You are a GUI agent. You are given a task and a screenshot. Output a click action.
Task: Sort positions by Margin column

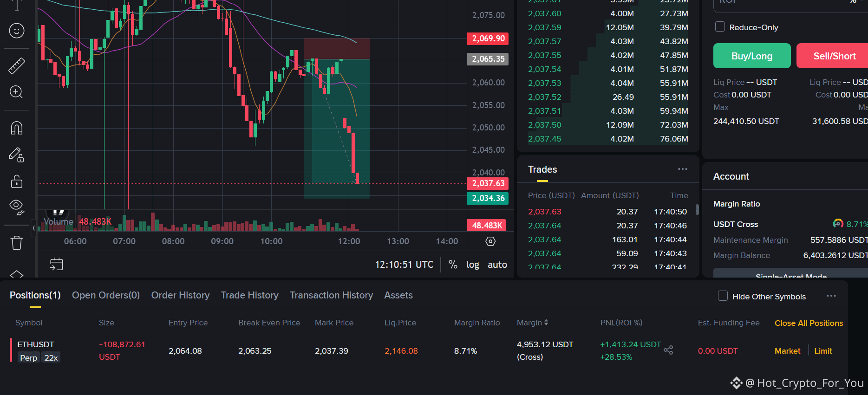[x=532, y=323]
